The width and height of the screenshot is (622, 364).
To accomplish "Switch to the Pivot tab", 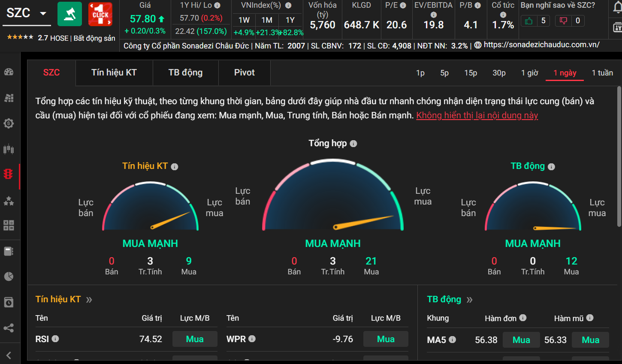I will (x=244, y=72).
